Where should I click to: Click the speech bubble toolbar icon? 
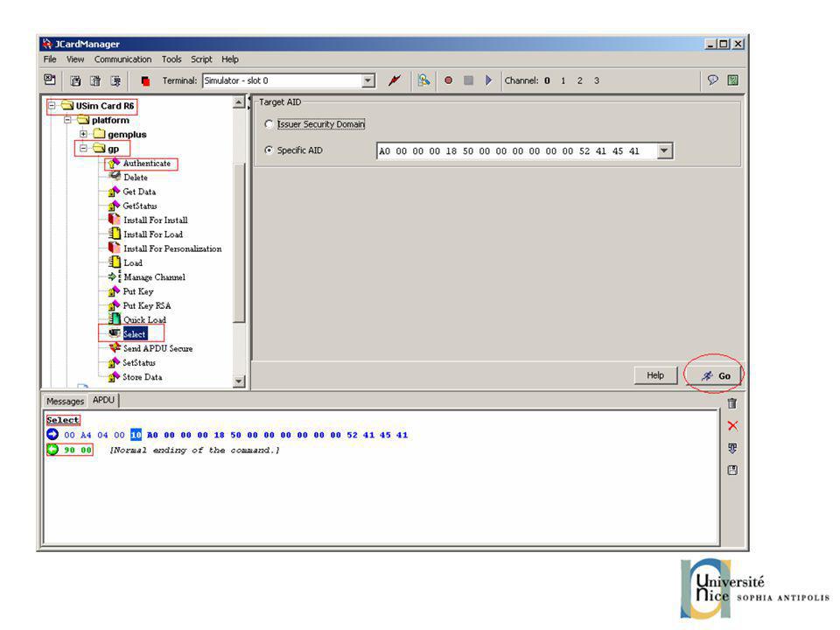[712, 80]
